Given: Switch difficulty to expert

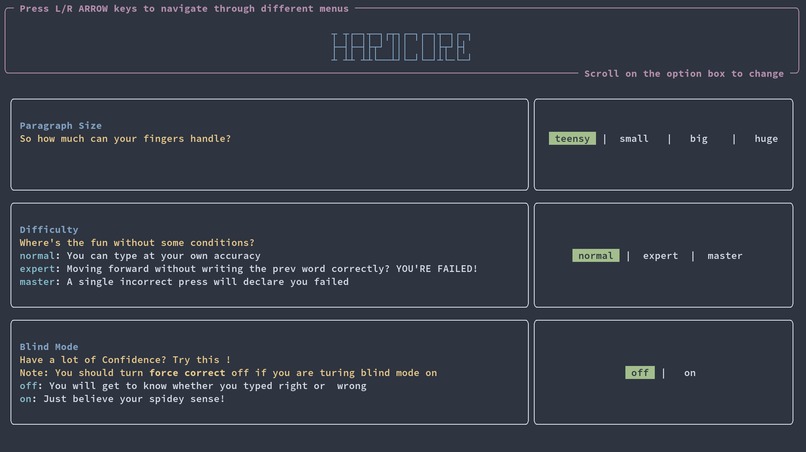Looking at the screenshot, I should click(661, 256).
